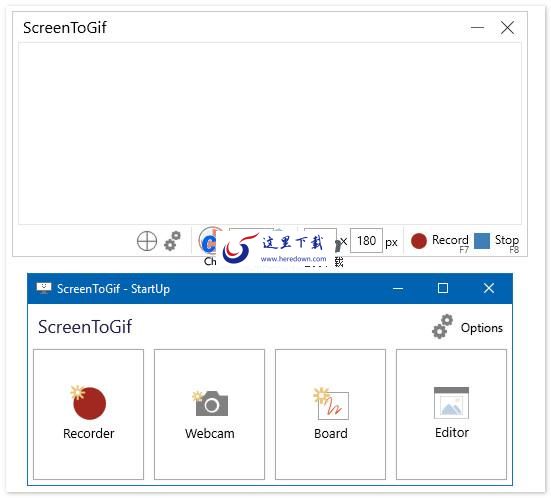Open the Board tile
551x498 pixels.
330,414
